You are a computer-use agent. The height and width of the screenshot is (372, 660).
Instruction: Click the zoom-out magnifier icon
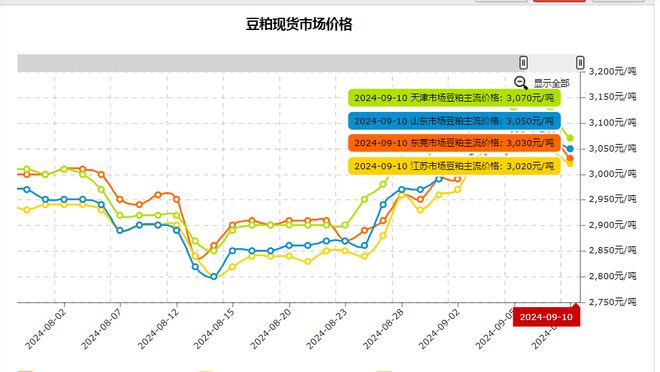tap(521, 83)
